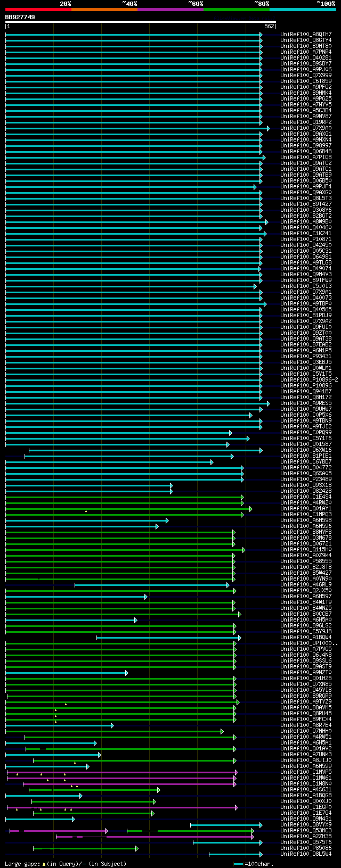Click the UniRef100_Q01AY1 entry
This screenshot has width=341, height=868.
click(306, 509)
